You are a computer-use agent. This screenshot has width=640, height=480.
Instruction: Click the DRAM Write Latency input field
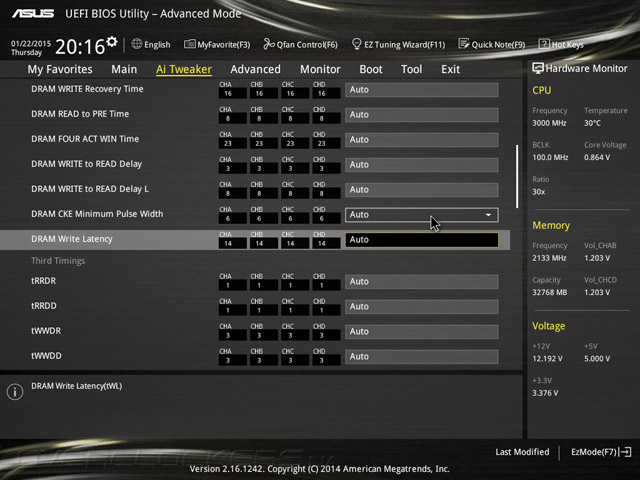(x=422, y=240)
